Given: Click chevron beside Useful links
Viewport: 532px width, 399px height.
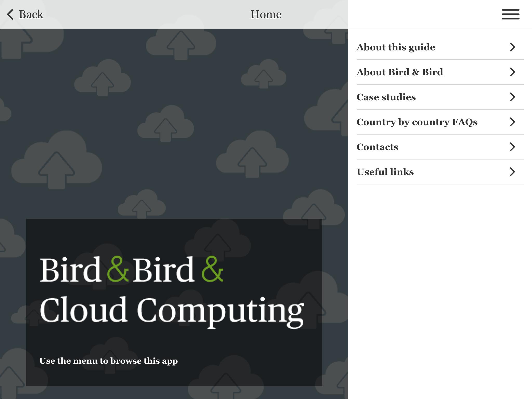Looking at the screenshot, I should pos(512,172).
